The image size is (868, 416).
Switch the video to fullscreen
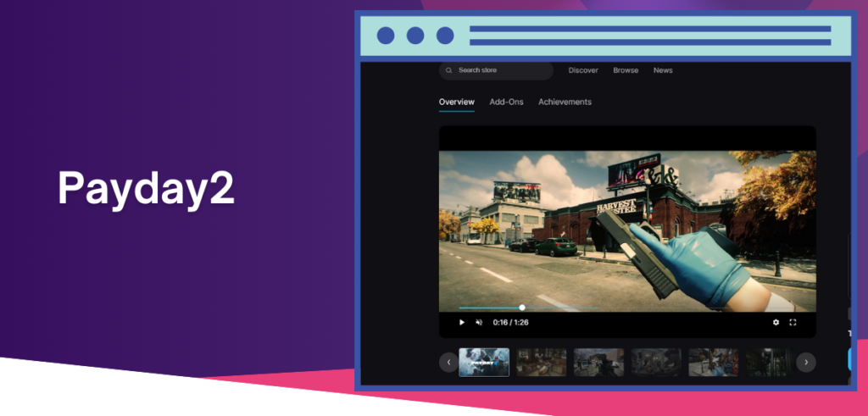(793, 323)
